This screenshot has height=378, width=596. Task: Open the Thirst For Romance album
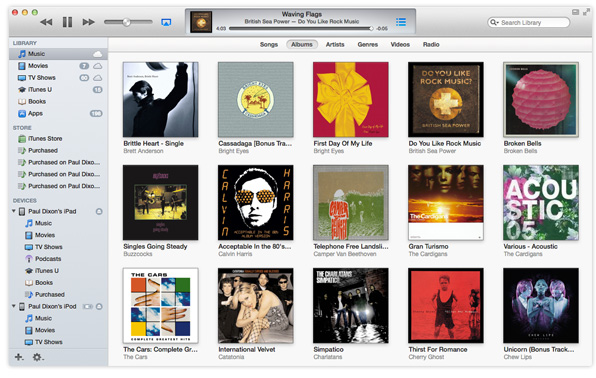pyautogui.click(x=445, y=305)
